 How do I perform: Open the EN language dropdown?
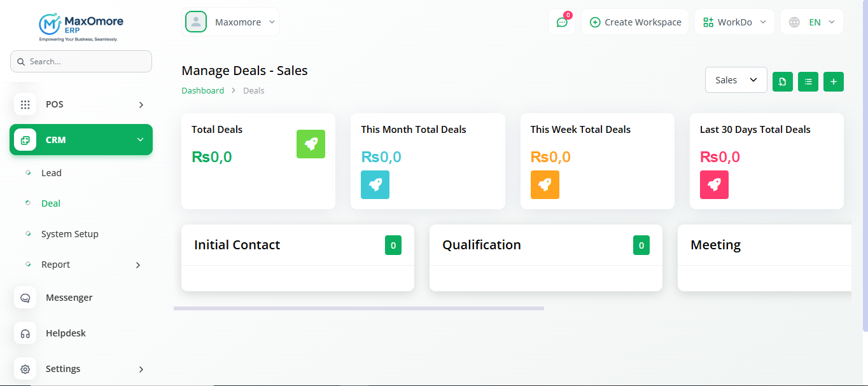tap(812, 22)
